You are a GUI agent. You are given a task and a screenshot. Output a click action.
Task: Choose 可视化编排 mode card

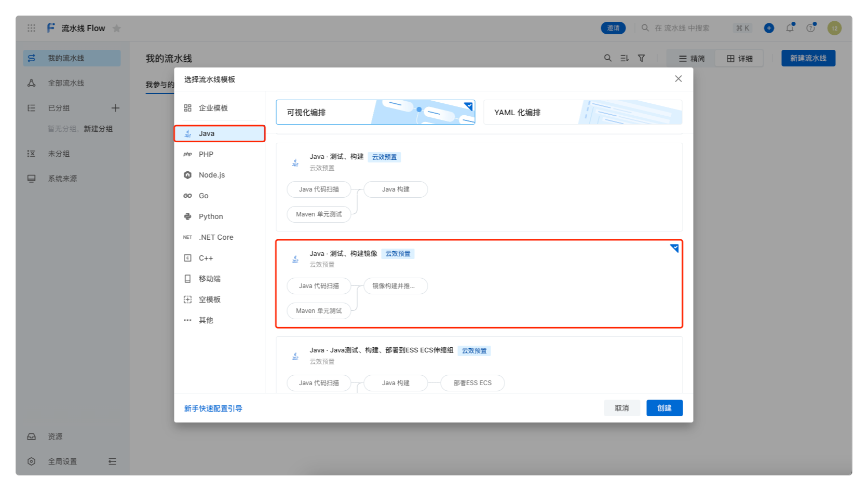tap(375, 112)
